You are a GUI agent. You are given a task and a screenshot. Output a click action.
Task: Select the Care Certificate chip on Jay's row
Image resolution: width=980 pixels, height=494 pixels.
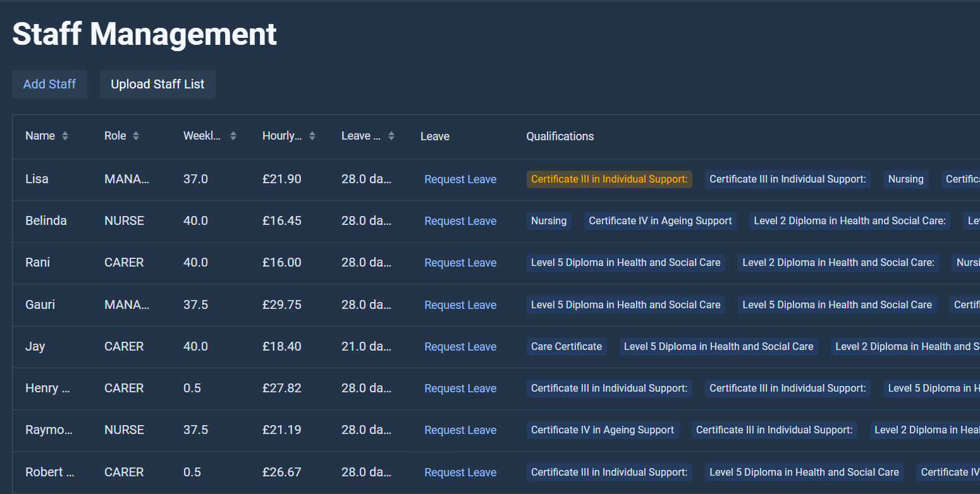(567, 346)
